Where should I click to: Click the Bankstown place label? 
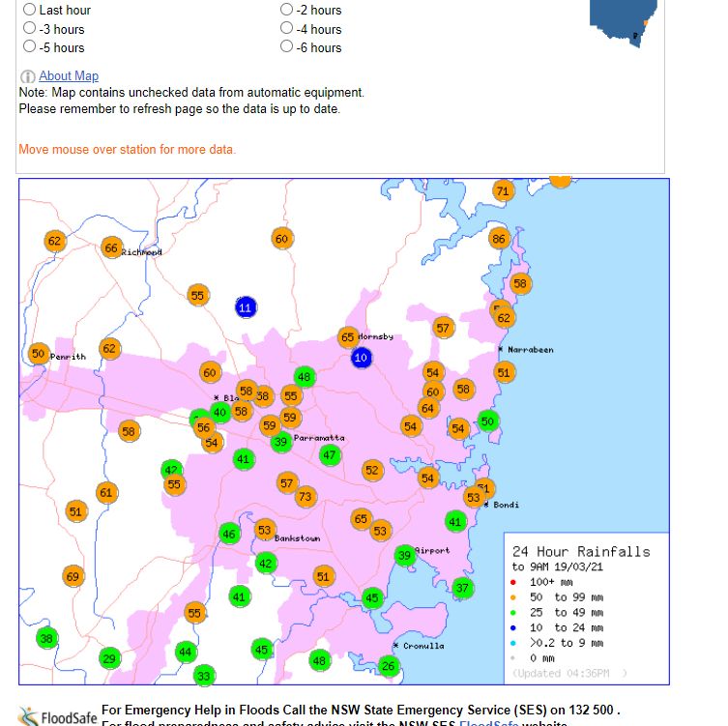(x=297, y=538)
